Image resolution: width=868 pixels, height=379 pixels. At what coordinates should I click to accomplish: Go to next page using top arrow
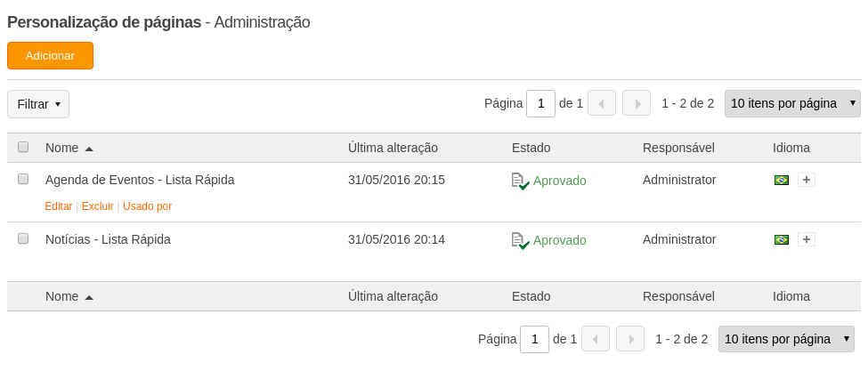pos(637,103)
